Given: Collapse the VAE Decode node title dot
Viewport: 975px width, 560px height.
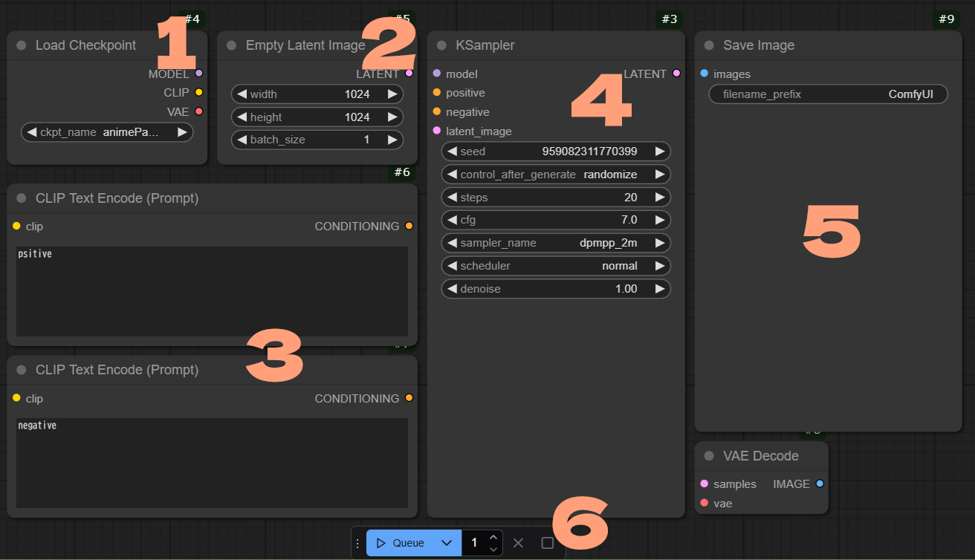Looking at the screenshot, I should tap(709, 456).
